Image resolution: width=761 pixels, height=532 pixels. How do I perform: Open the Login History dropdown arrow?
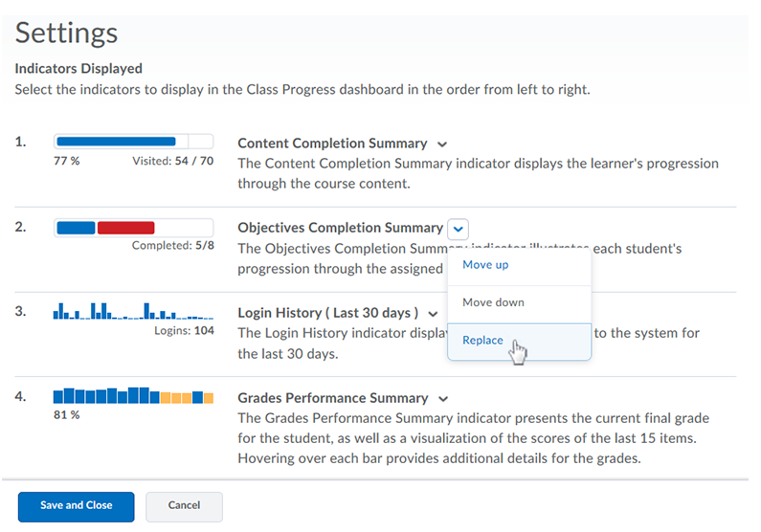click(433, 314)
